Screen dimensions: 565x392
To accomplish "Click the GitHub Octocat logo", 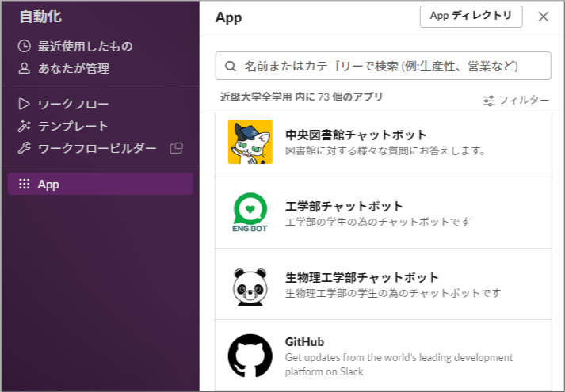I will 250,356.
